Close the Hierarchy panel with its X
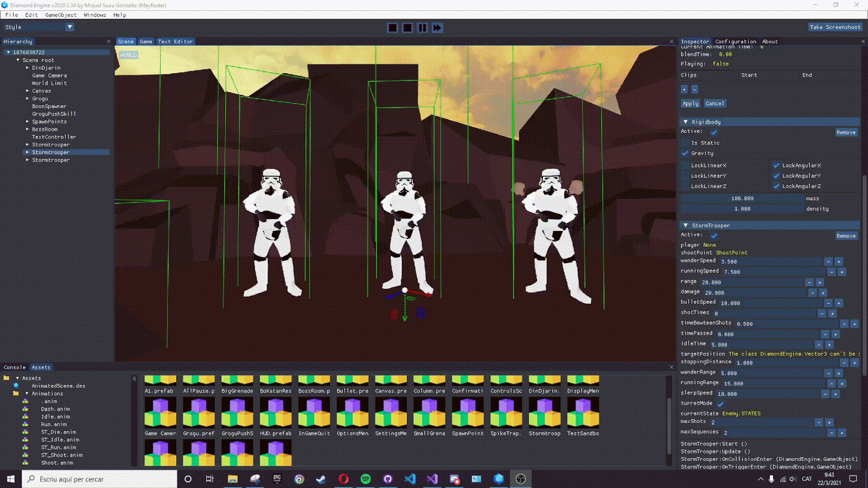Viewport: 868px width, 488px height. pyautogui.click(x=108, y=42)
